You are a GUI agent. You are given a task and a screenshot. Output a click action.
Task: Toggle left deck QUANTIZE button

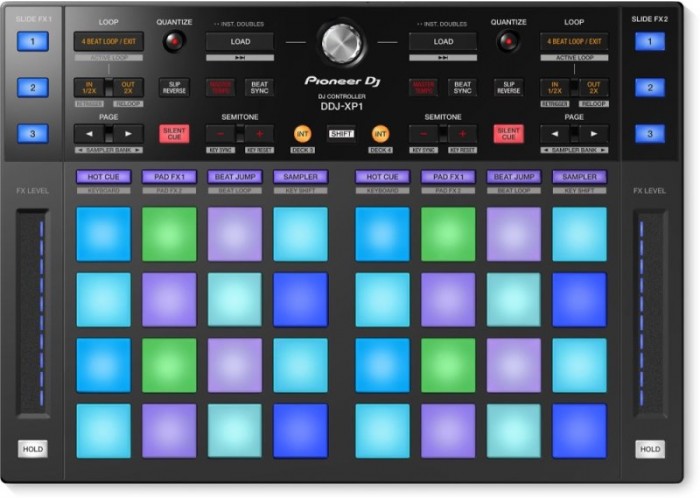[x=174, y=42]
